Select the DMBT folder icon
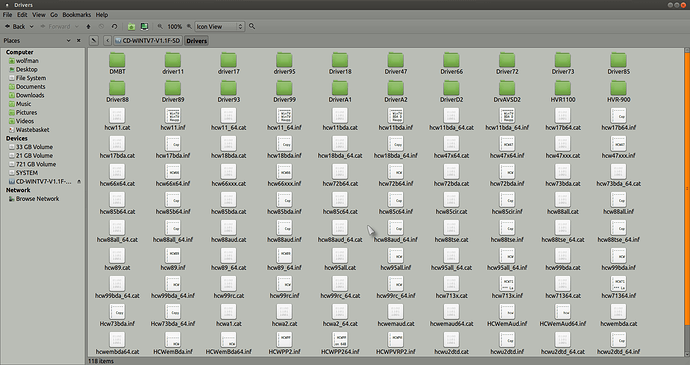690x365 pixels. click(117, 60)
